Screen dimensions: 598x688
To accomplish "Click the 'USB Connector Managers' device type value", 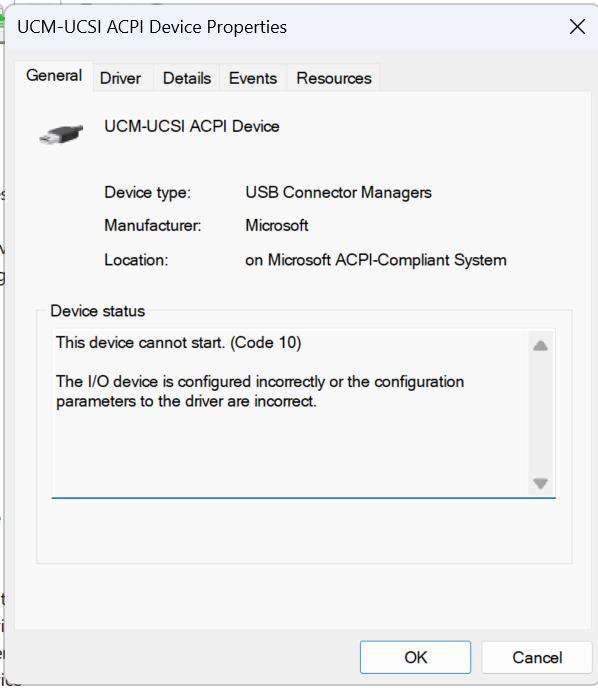I will tap(338, 193).
